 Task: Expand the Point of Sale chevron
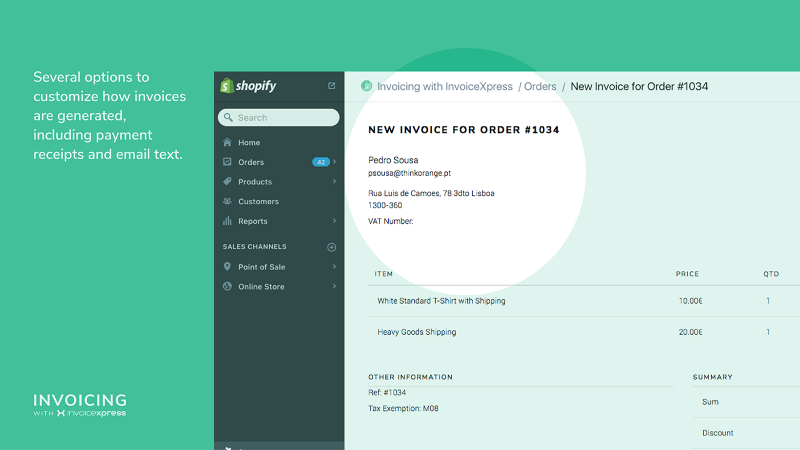(334, 266)
